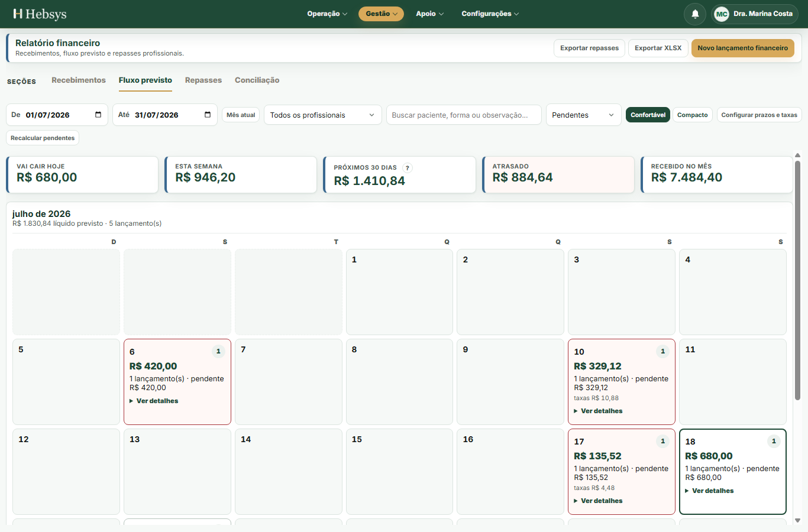Click the Próximos 30 dias card
808x532 pixels.
pos(399,174)
